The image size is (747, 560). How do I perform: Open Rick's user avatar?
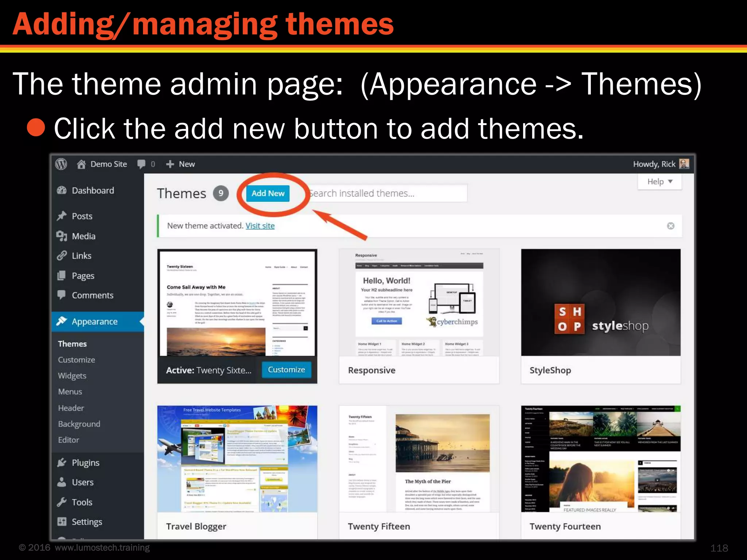[x=684, y=164]
